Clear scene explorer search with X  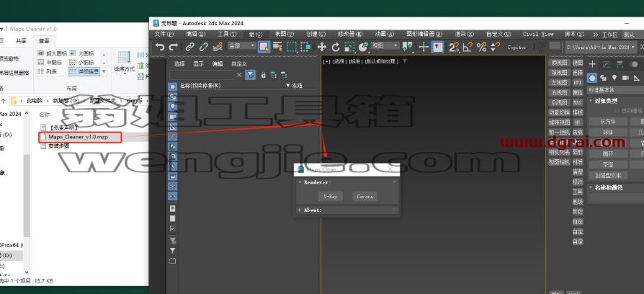tap(239, 75)
